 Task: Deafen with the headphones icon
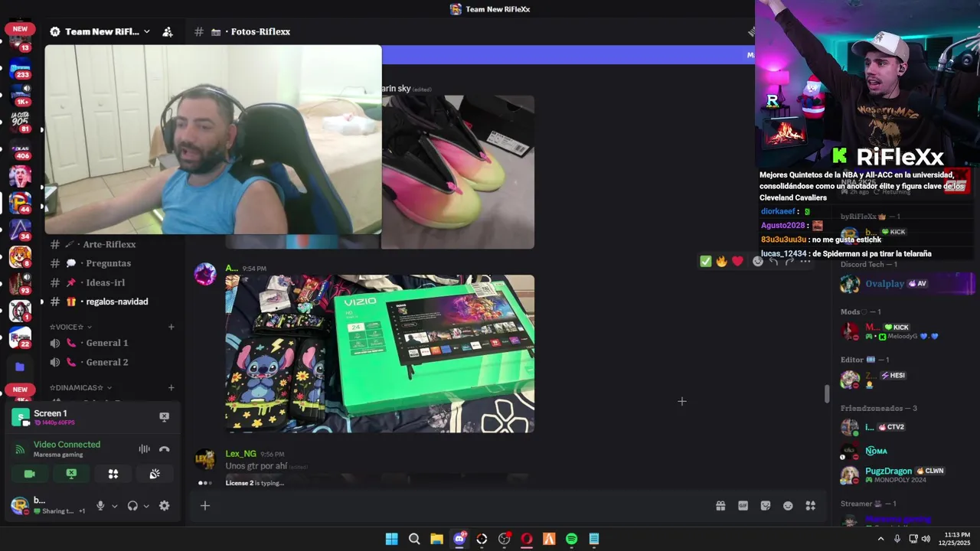point(132,506)
